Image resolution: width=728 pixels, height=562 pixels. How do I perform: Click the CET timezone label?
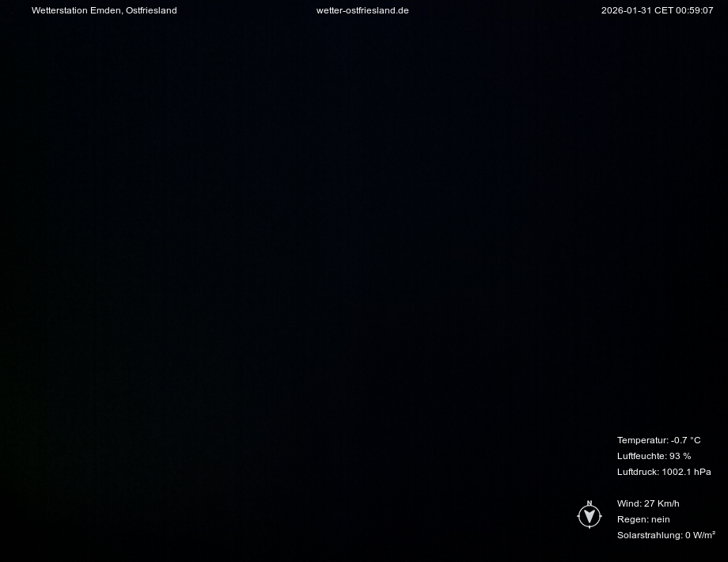[x=663, y=10]
